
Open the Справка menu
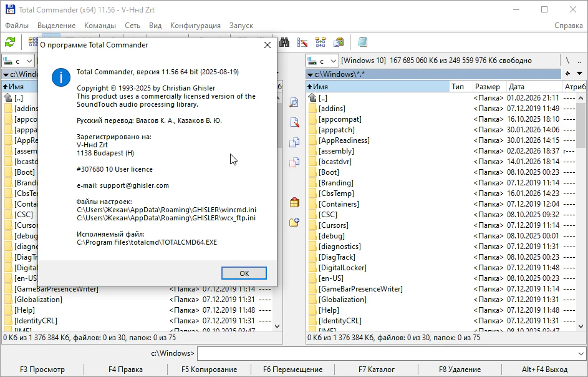568,26
